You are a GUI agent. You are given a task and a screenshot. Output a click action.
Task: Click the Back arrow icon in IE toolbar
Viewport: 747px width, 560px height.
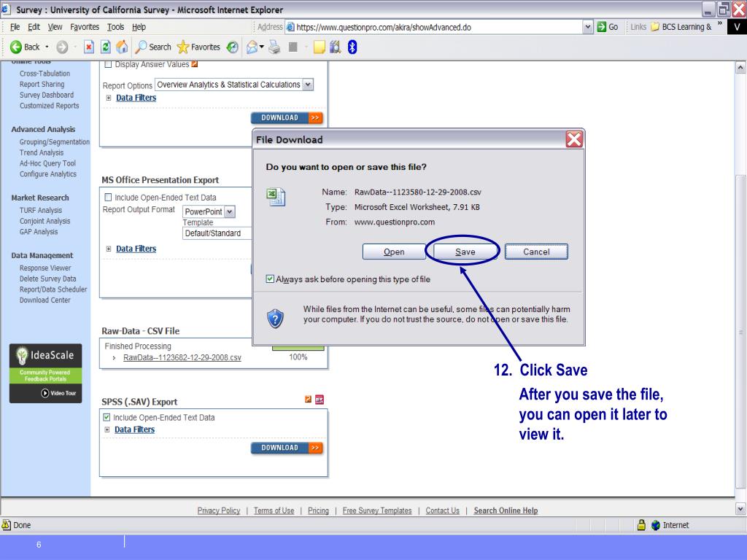tap(16, 47)
